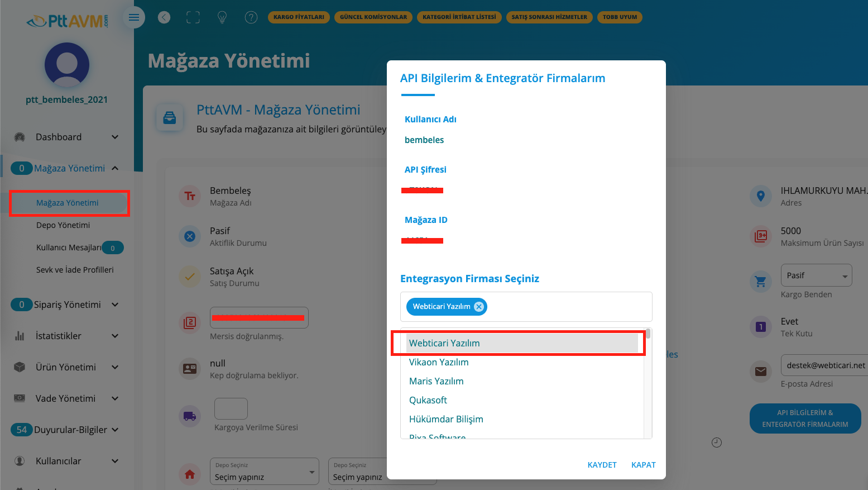Click the PttAVM logo
868x490 pixels.
(x=67, y=21)
